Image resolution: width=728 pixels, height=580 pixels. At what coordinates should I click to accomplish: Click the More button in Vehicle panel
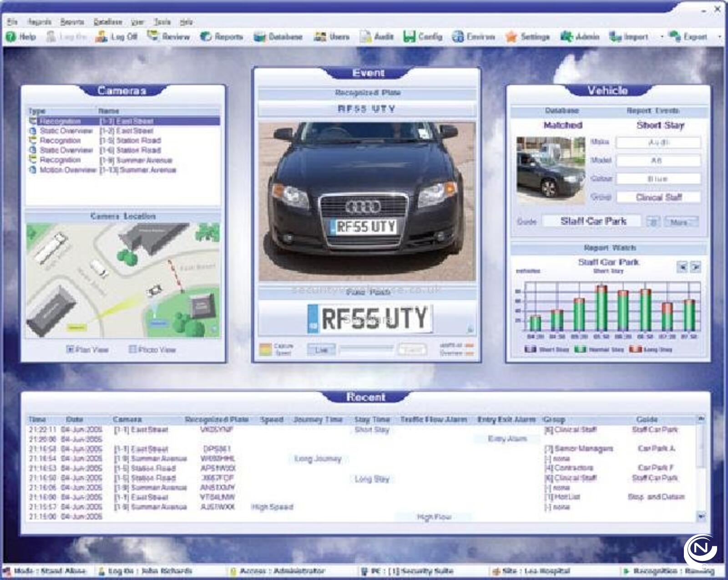point(681,222)
